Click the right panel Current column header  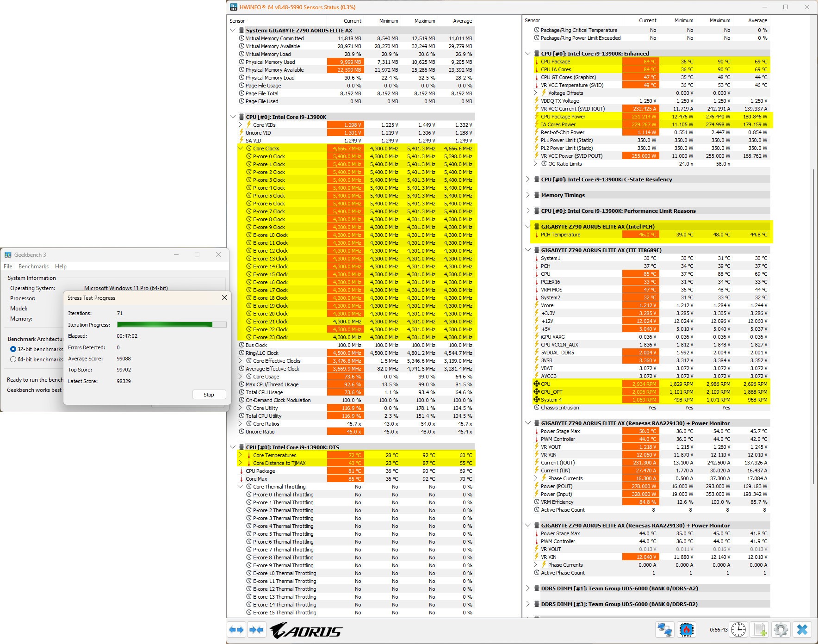pyautogui.click(x=641, y=20)
